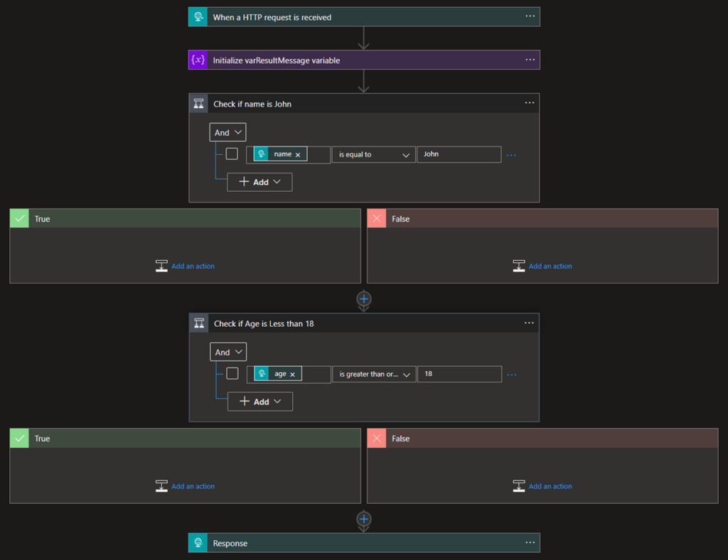Click the condition icon on 'Check if Age is Less than 18'
The image size is (728, 560).
tap(199, 323)
